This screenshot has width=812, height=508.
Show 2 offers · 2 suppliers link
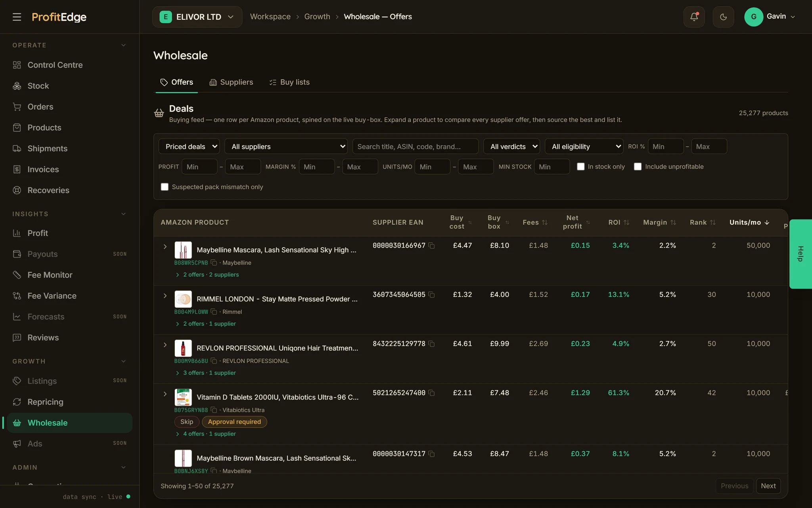[x=207, y=275]
